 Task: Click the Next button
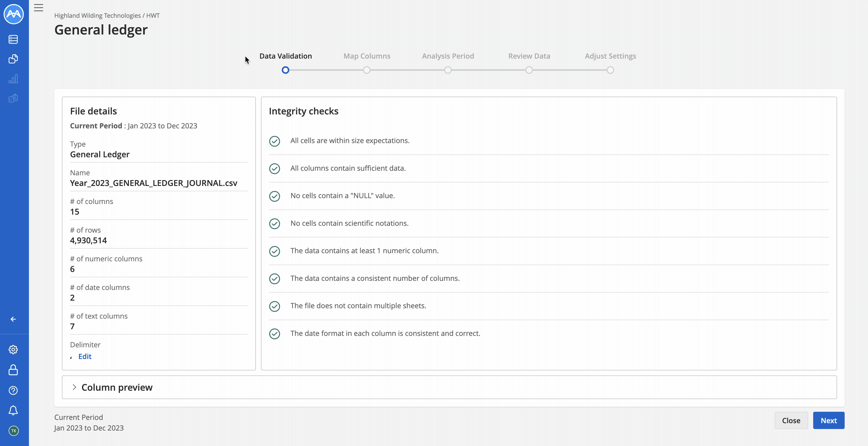[829, 420]
